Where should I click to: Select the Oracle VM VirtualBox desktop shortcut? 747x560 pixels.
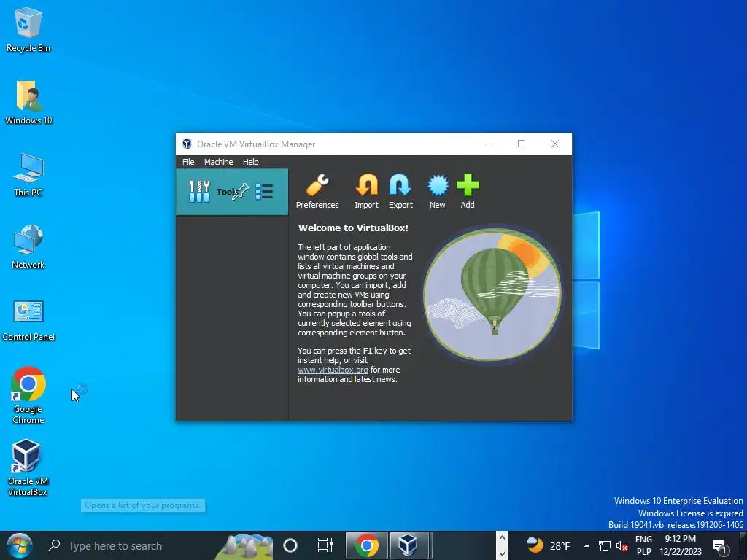pyautogui.click(x=28, y=467)
